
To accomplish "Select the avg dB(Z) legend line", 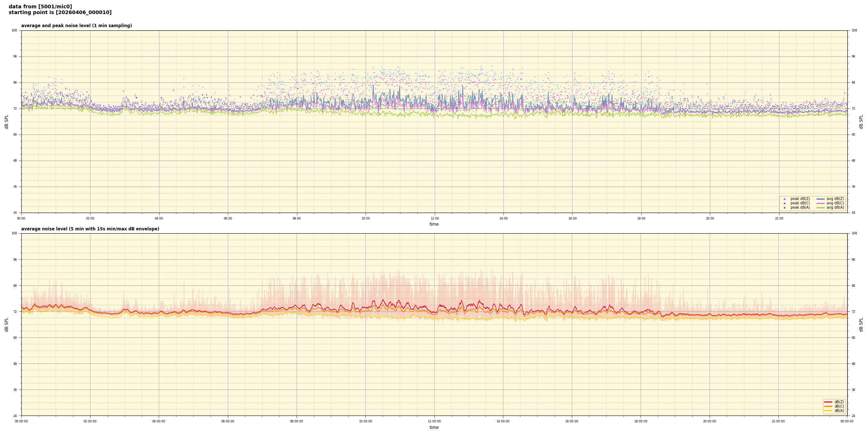I will [x=821, y=199].
